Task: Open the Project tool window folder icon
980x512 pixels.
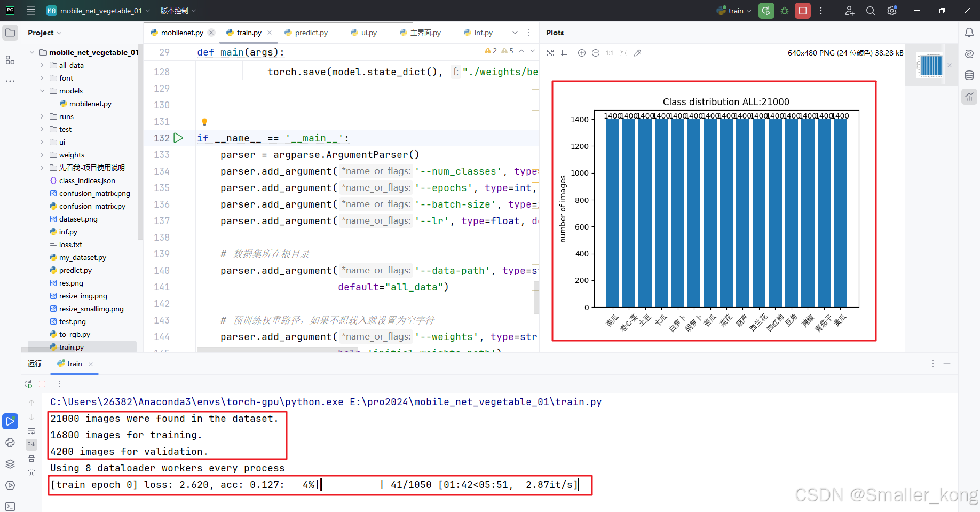Action: click(x=10, y=33)
